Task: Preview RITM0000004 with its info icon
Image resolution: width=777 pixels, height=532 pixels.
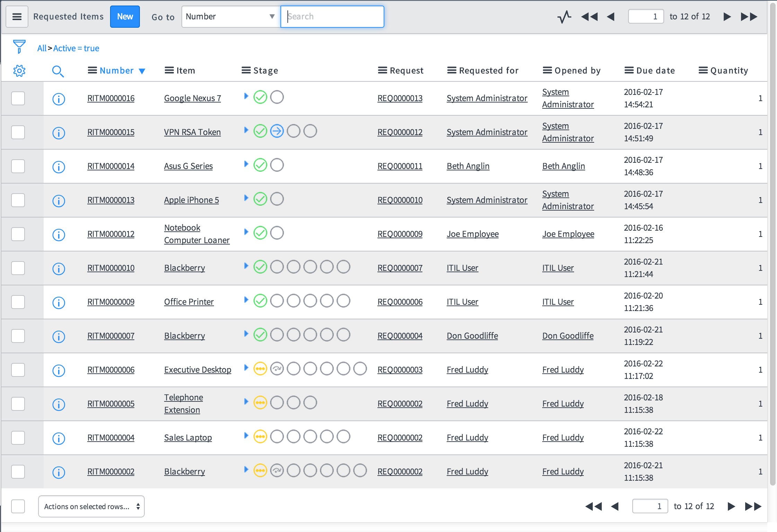Action: pos(59,438)
